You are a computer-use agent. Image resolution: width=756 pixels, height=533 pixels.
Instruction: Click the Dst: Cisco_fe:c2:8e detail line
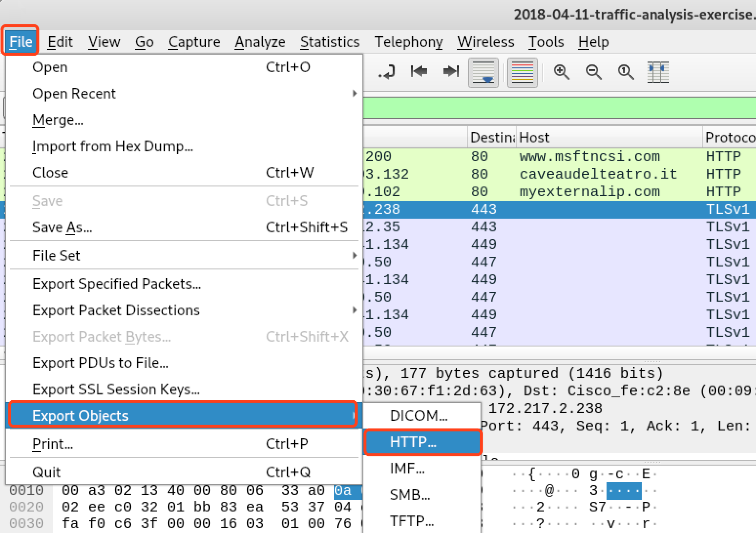tap(559, 390)
